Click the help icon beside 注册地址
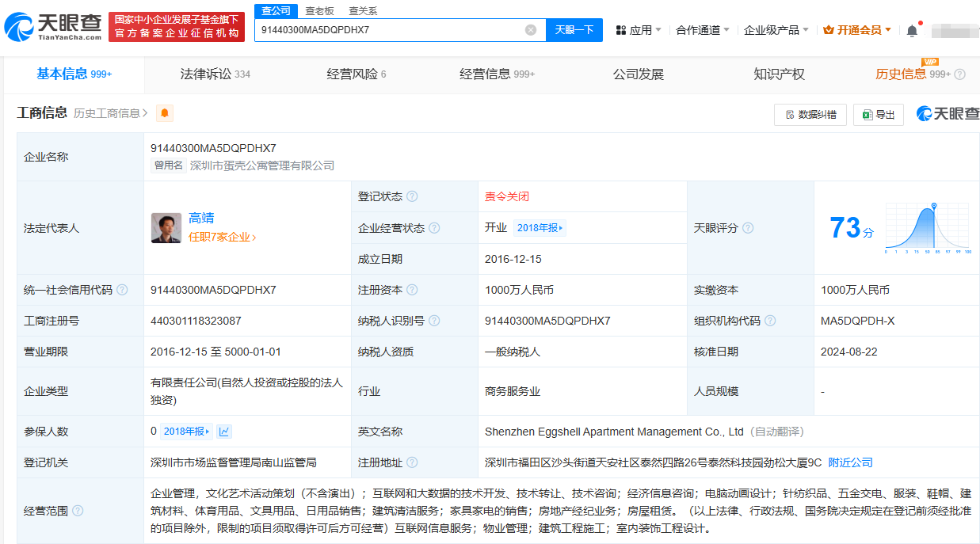This screenshot has width=980, height=544. [x=412, y=462]
